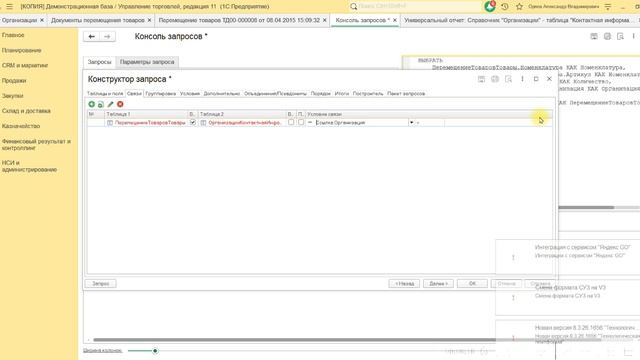The height and width of the screenshot is (360, 640).
Task: Open Склад и доставка section
Action: 26,111
